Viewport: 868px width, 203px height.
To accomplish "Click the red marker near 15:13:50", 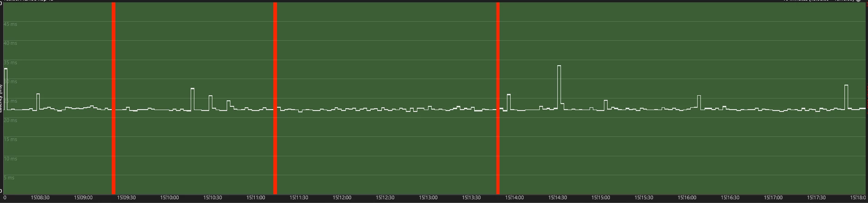I will click(498, 98).
